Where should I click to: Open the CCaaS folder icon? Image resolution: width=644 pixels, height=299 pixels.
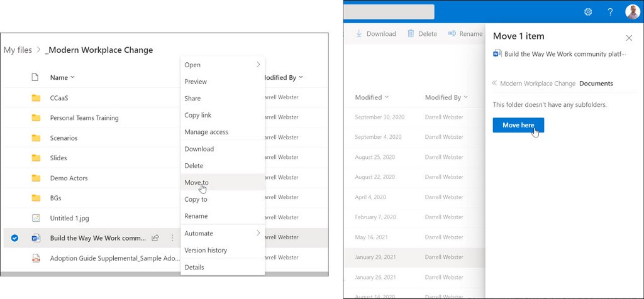tap(36, 98)
